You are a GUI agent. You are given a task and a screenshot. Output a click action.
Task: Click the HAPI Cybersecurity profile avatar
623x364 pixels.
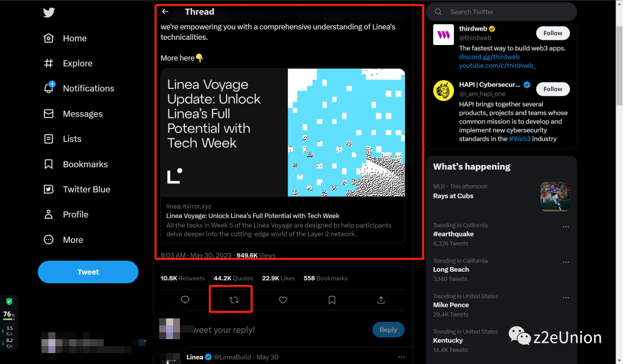click(x=444, y=90)
